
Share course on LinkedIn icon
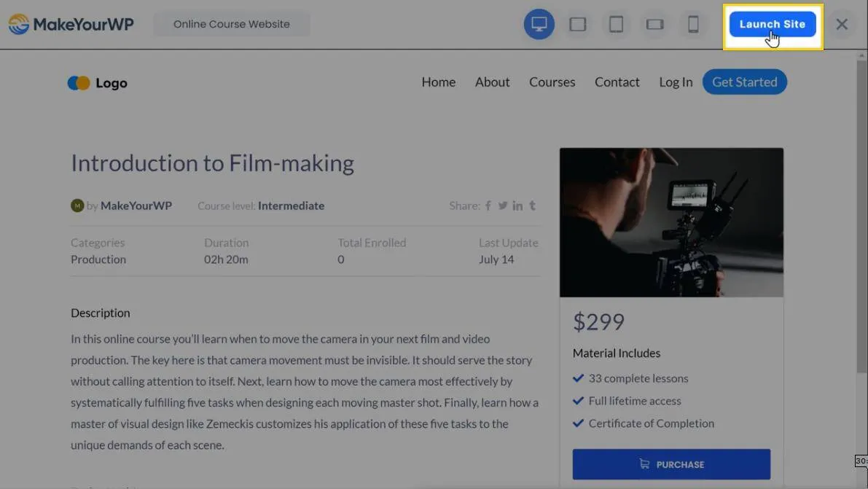(517, 206)
